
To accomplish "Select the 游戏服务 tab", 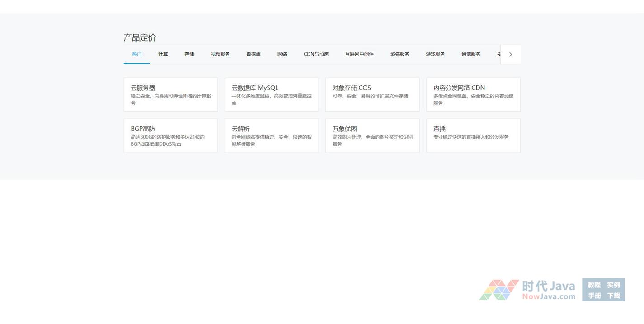I will [435, 54].
